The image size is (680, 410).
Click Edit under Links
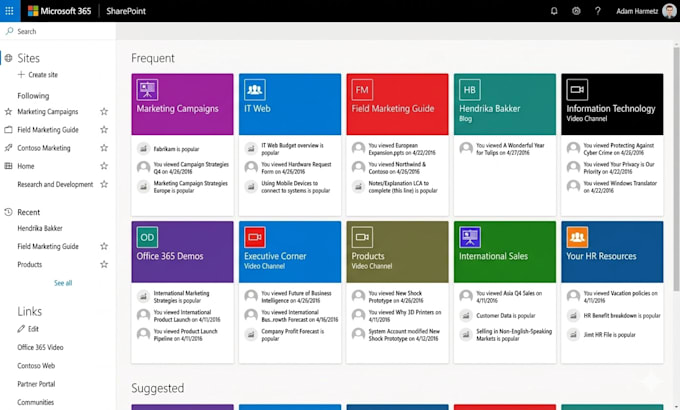pyautogui.click(x=33, y=329)
